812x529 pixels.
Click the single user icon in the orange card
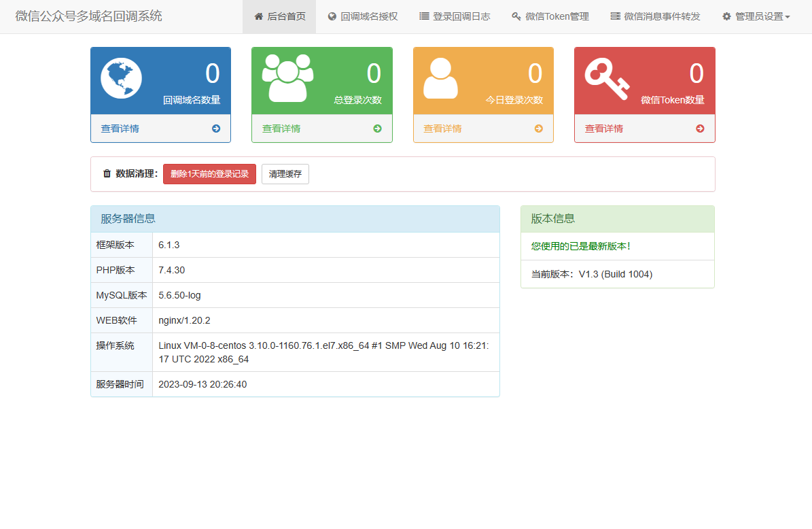pos(440,78)
